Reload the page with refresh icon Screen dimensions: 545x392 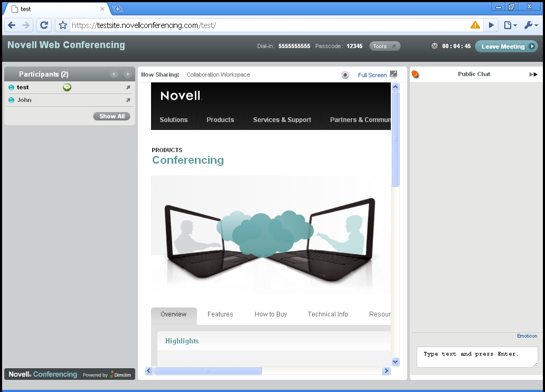tap(44, 25)
